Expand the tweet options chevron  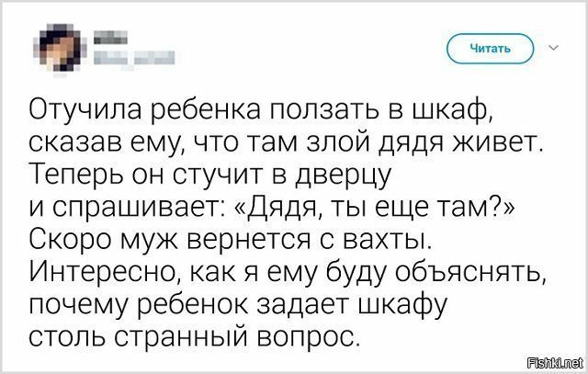tap(555, 45)
